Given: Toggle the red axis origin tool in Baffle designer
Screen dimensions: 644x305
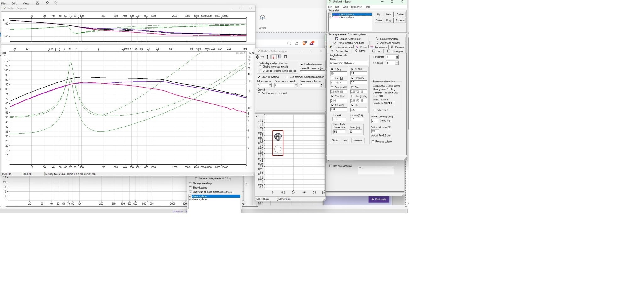Looking at the screenshot, I should 274,57.
